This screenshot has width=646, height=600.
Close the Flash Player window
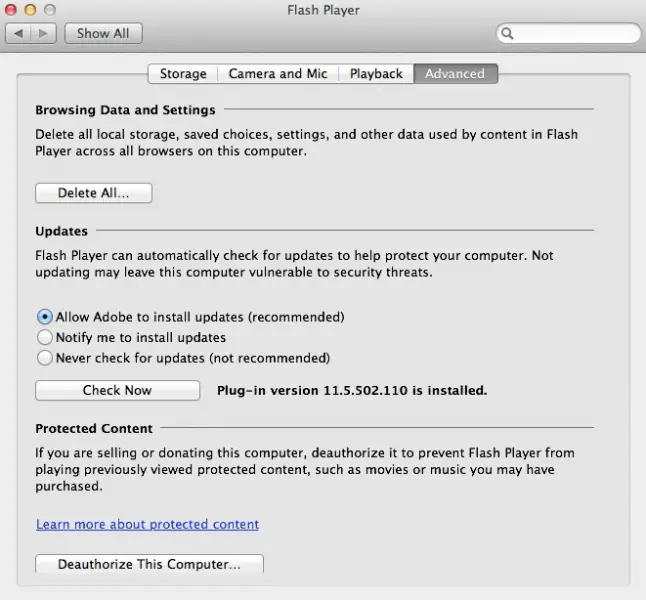11,9
